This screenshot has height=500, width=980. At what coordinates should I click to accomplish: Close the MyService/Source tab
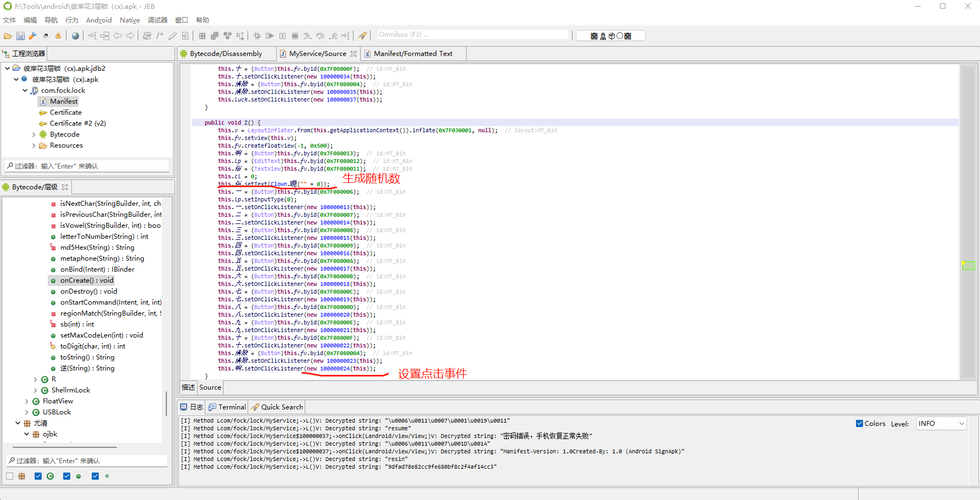pos(354,54)
